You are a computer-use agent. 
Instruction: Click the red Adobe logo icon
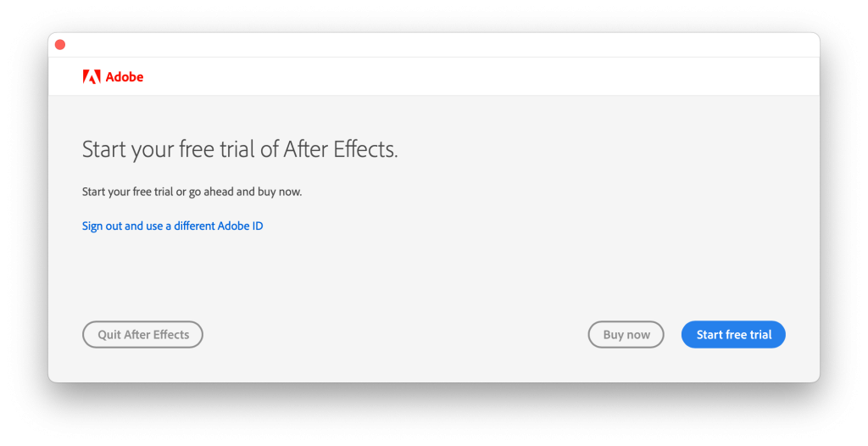click(x=92, y=77)
